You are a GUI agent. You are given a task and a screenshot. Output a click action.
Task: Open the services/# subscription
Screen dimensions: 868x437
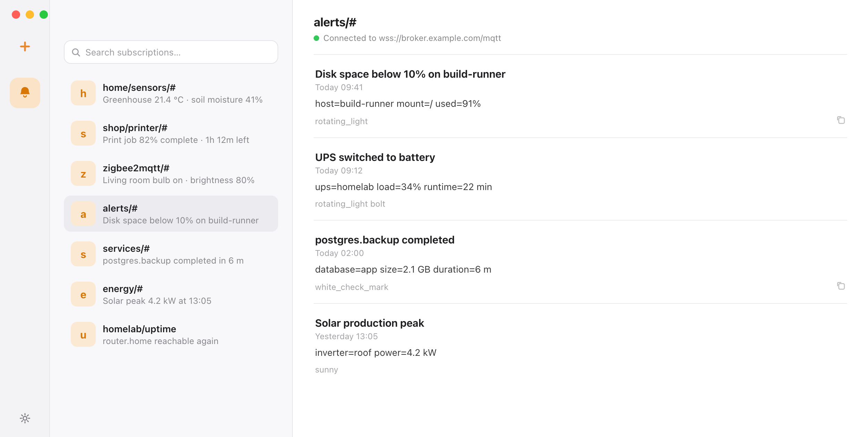tap(171, 254)
